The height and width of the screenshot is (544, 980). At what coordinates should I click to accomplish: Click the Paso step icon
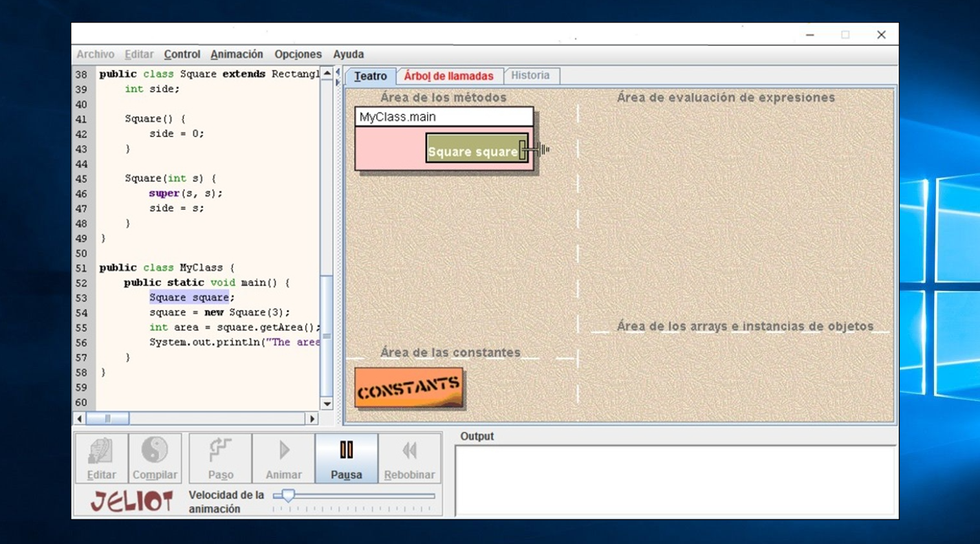[x=220, y=458]
